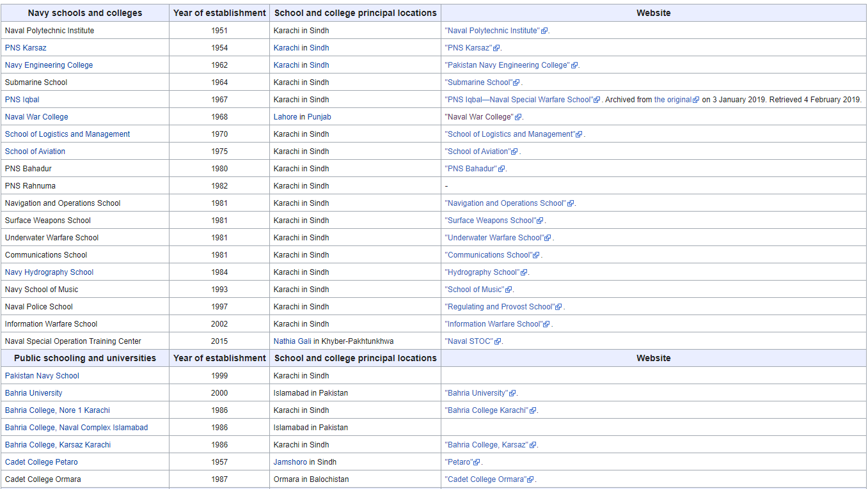
Task: Open School of Logistics and Management article link
Action: 67,134
